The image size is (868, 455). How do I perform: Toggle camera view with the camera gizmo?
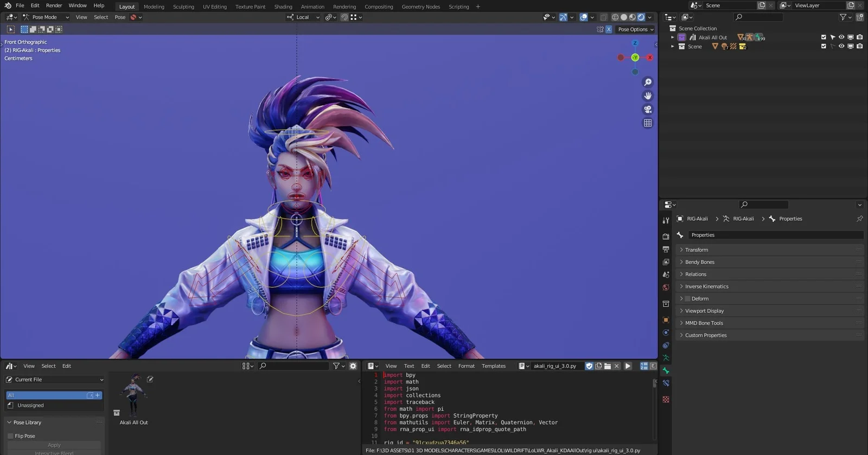[648, 110]
